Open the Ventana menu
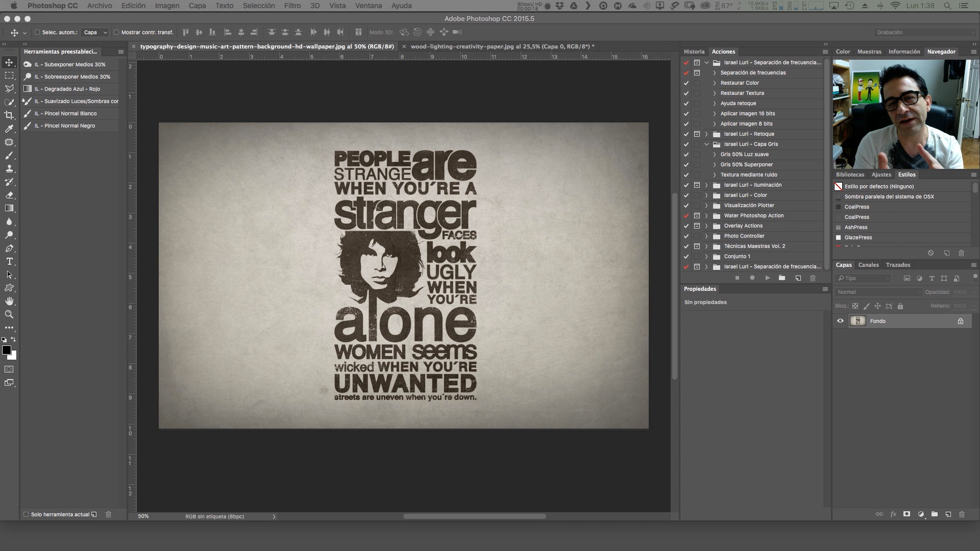This screenshot has height=551, width=980. 369,6
